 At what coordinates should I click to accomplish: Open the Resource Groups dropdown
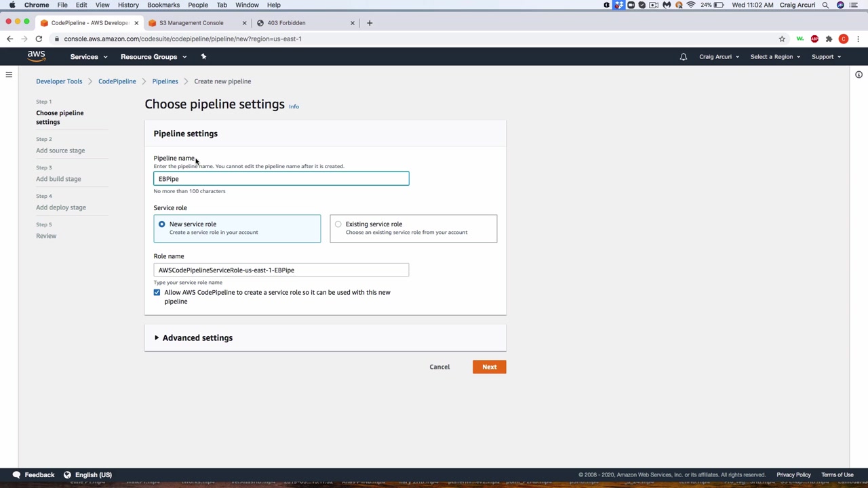coord(153,57)
